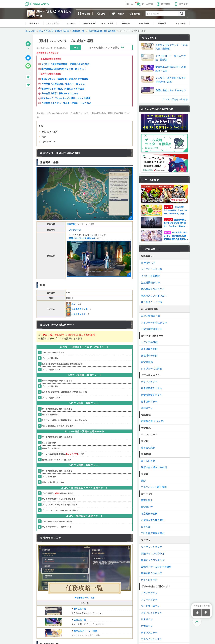Open the 他の攻略 grid menu

tap(84, 14)
